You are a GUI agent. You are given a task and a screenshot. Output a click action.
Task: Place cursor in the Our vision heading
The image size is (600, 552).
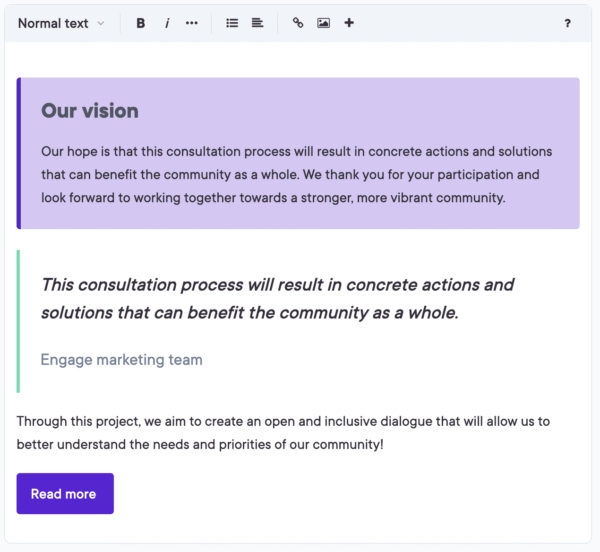90,111
